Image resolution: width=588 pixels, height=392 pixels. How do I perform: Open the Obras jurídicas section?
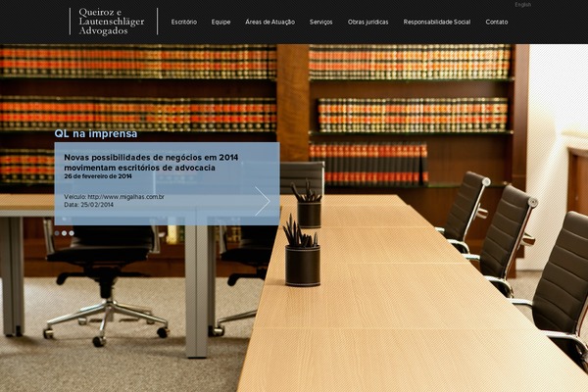367,22
